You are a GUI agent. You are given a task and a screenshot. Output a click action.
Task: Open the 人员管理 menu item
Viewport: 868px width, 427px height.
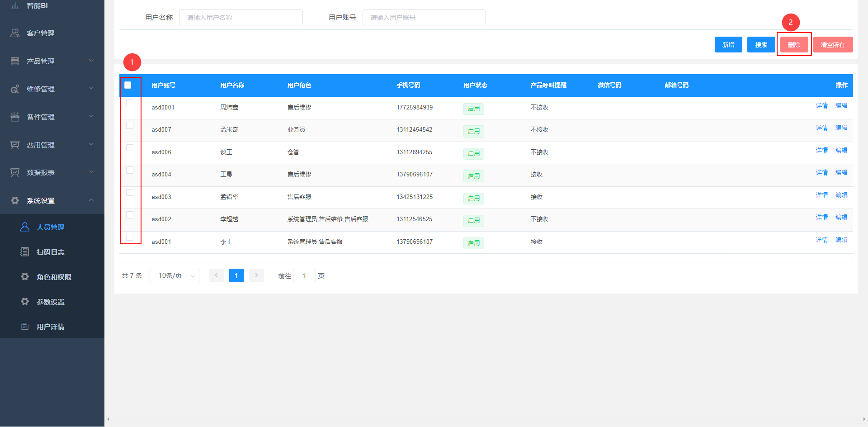51,227
